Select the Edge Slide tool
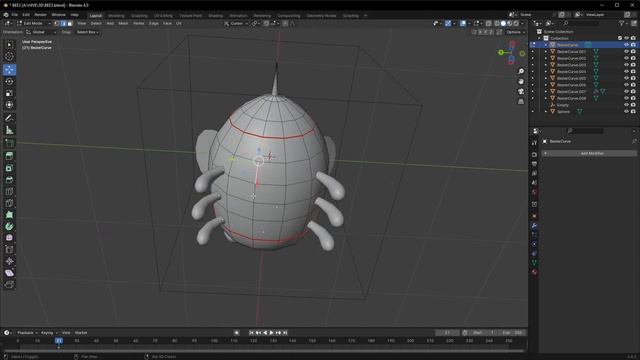The height and width of the screenshot is (360, 640). point(9,249)
